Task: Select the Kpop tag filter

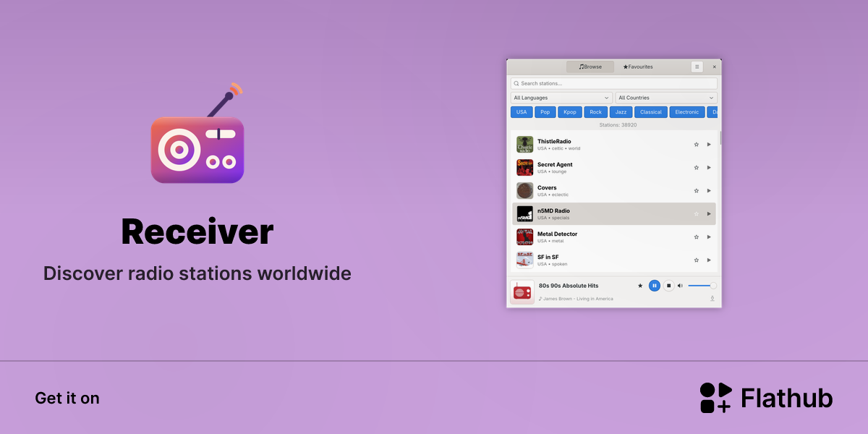Action: tap(570, 112)
